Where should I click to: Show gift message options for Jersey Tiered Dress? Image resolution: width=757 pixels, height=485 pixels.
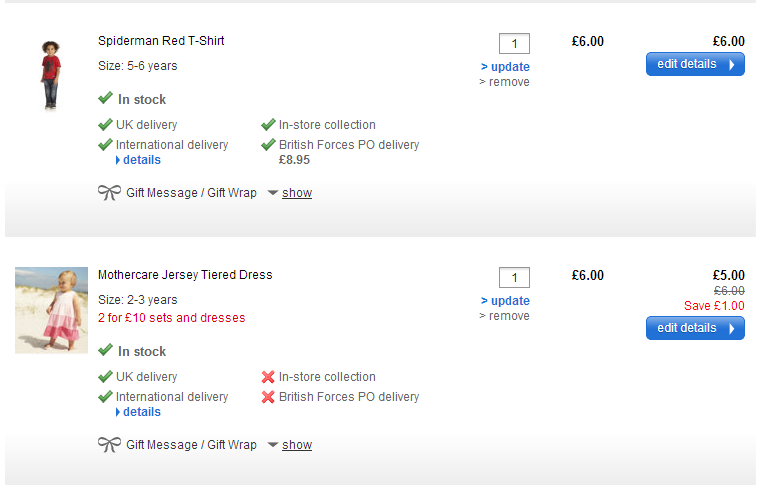296,445
